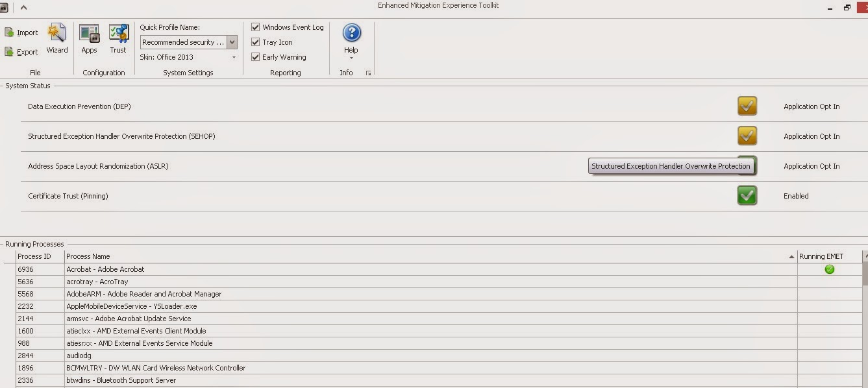868x388 pixels.
Task: Collapse the ribbon with the top arrow
Action: 23,7
